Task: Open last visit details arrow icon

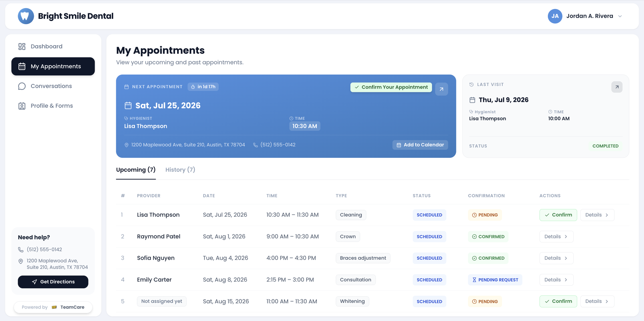Action: [617, 87]
